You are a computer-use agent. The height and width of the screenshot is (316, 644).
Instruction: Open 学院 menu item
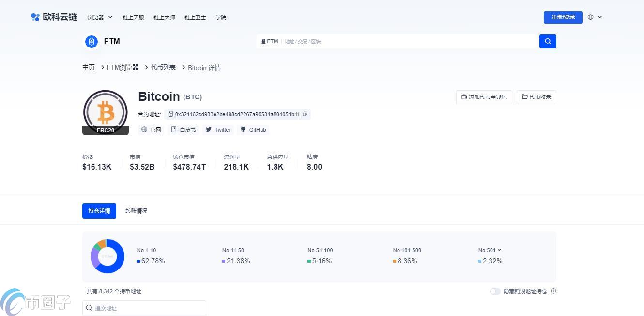pyautogui.click(x=221, y=17)
